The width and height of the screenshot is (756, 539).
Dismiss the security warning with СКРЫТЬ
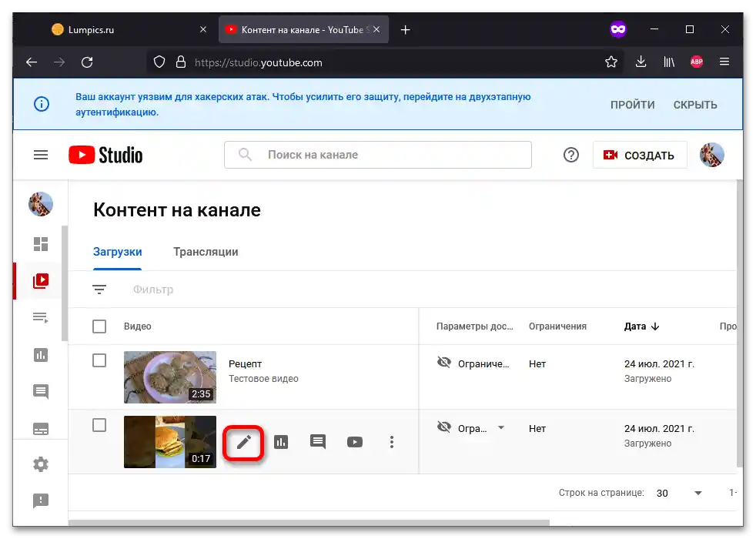click(694, 104)
